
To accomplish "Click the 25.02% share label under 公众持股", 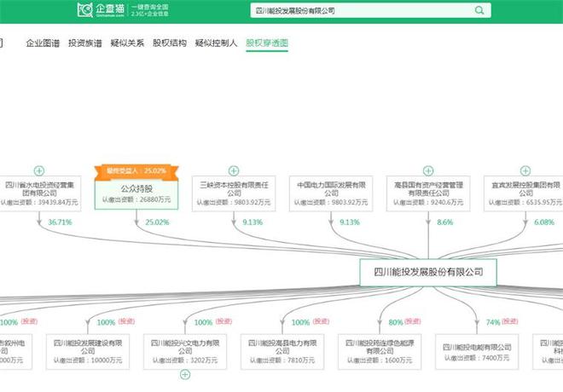I will [x=157, y=222].
